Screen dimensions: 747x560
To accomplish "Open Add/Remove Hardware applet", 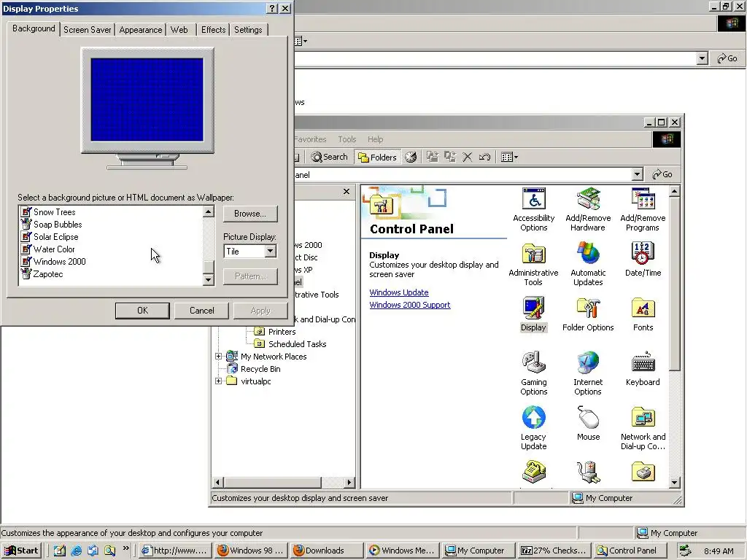I will [588, 209].
